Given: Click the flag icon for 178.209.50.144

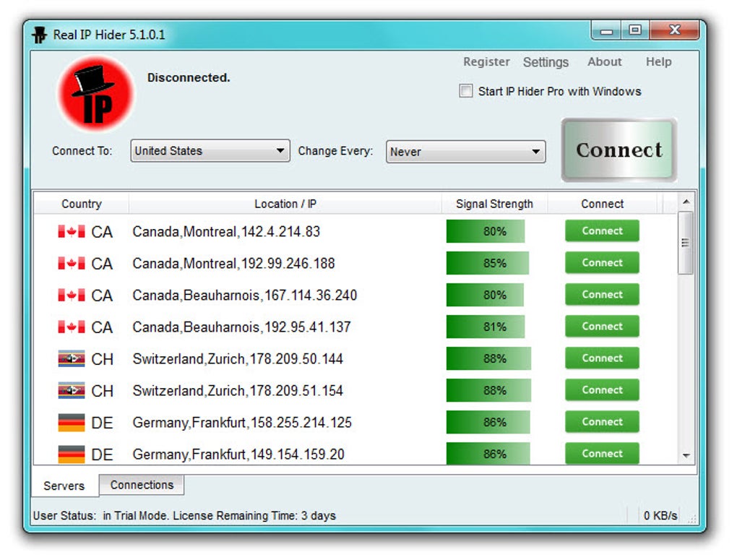Looking at the screenshot, I should pyautogui.click(x=72, y=358).
